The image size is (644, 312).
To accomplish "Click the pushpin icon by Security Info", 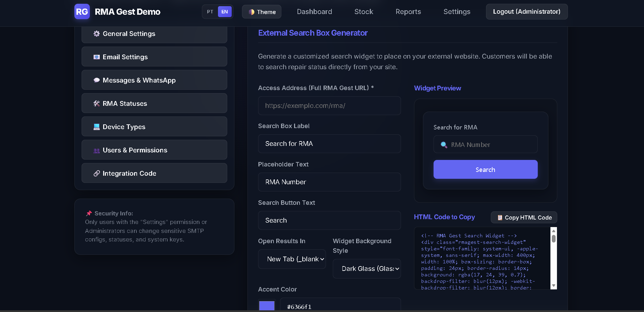I will (x=89, y=213).
